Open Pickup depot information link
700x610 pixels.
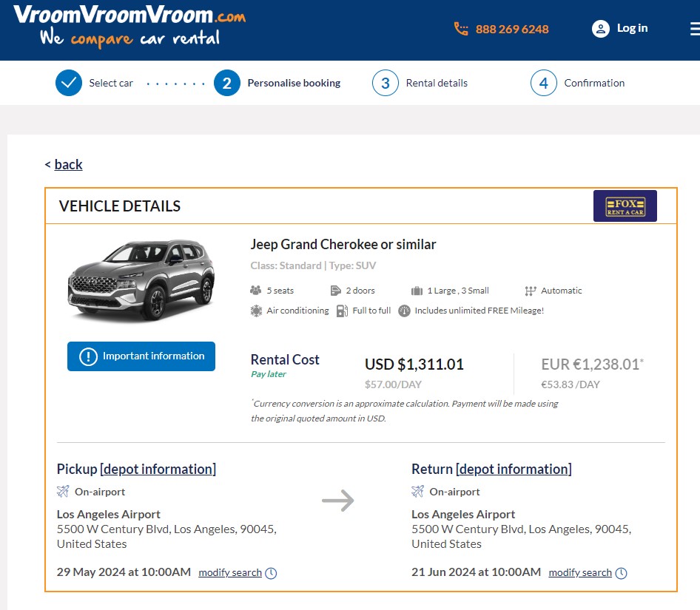[158, 469]
